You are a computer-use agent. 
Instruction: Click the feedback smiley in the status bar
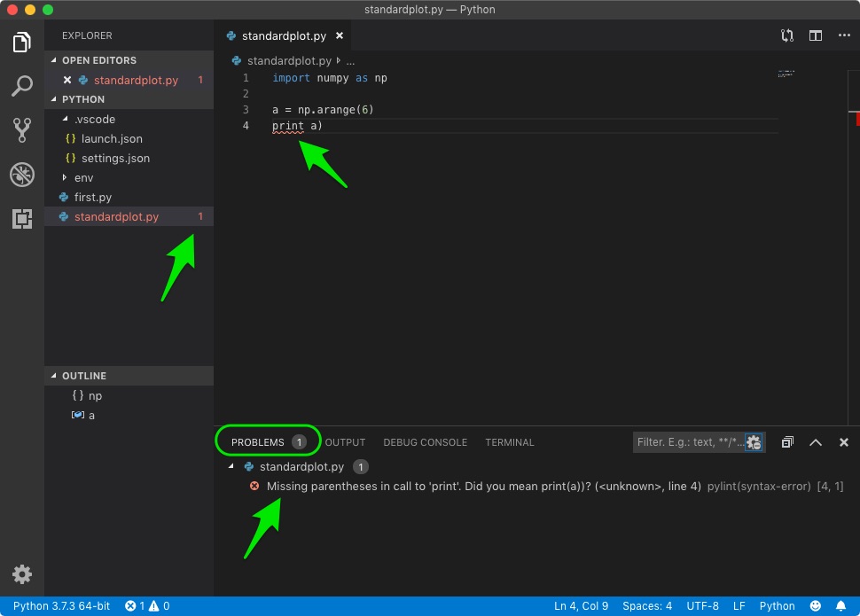pyautogui.click(x=816, y=605)
